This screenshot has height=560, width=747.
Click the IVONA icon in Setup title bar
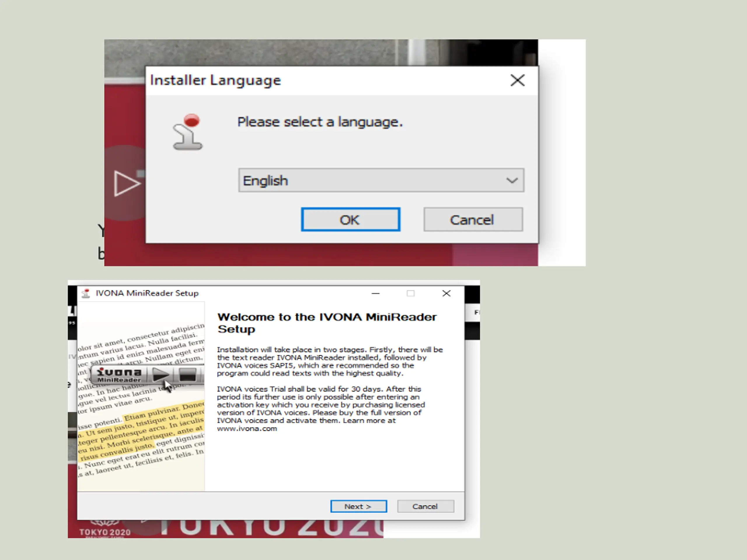(86, 293)
